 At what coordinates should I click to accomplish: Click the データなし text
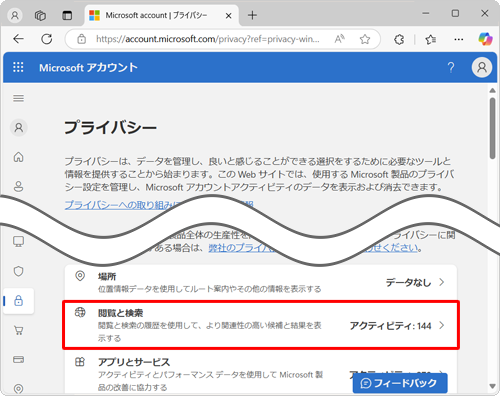[408, 283]
